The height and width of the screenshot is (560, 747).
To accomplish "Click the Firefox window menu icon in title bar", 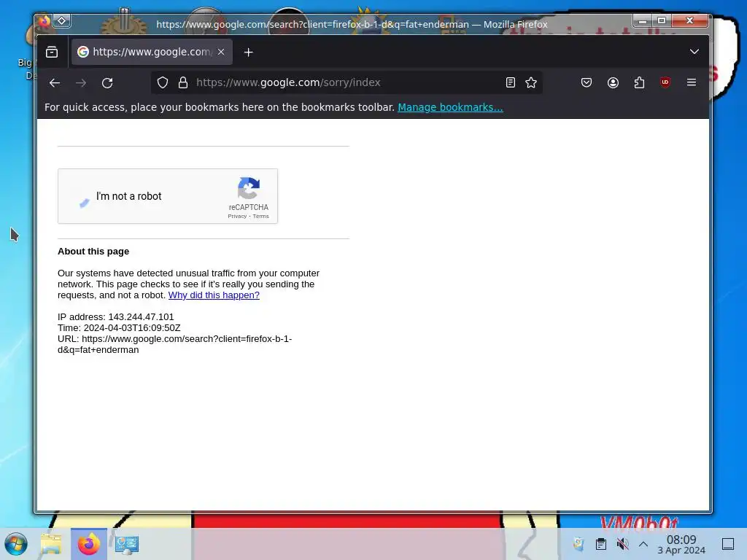I will (44, 21).
